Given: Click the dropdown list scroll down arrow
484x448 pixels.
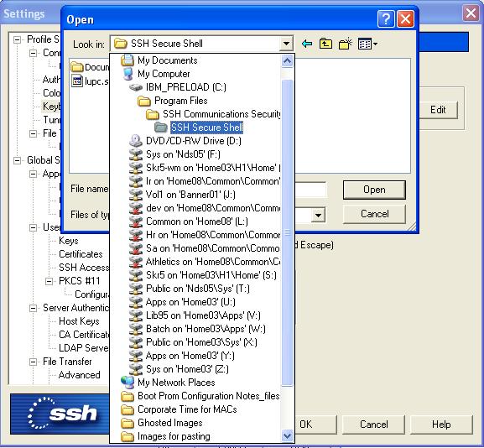Looking at the screenshot, I should [287, 436].
